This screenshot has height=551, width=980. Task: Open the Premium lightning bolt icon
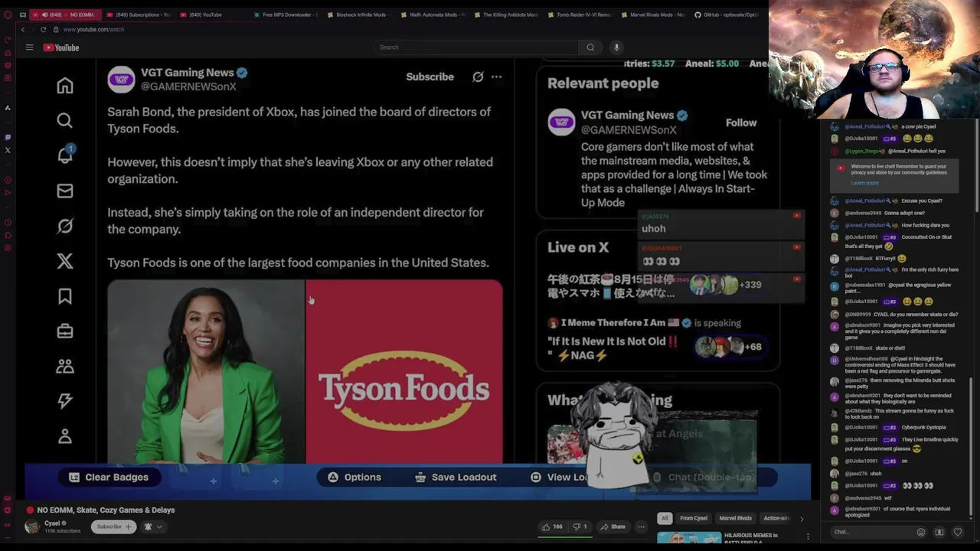point(65,401)
